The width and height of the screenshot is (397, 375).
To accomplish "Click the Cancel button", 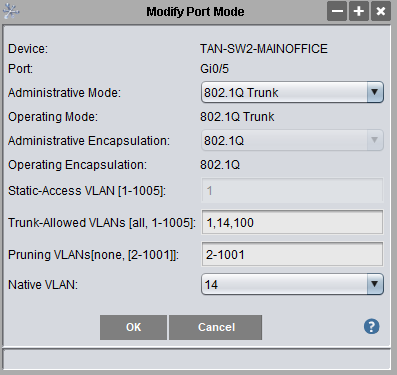I will click(x=216, y=327).
